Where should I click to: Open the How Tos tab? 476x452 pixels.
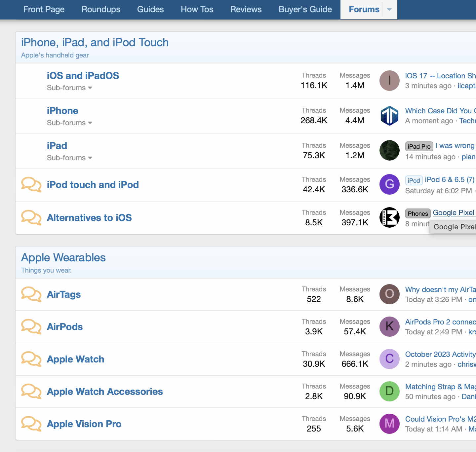(197, 10)
